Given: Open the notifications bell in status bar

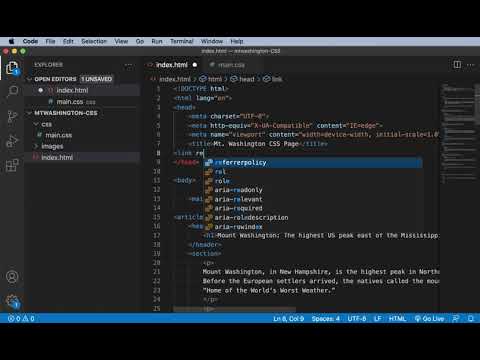Looking at the screenshot, I should tap(471, 319).
